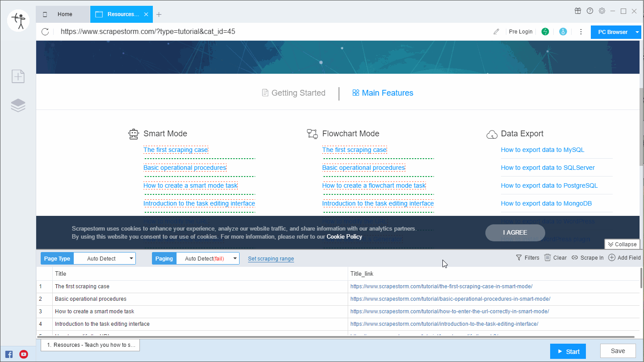The image size is (644, 362).
Task: Edit the URL using the pencil icon
Action: [x=496, y=31]
